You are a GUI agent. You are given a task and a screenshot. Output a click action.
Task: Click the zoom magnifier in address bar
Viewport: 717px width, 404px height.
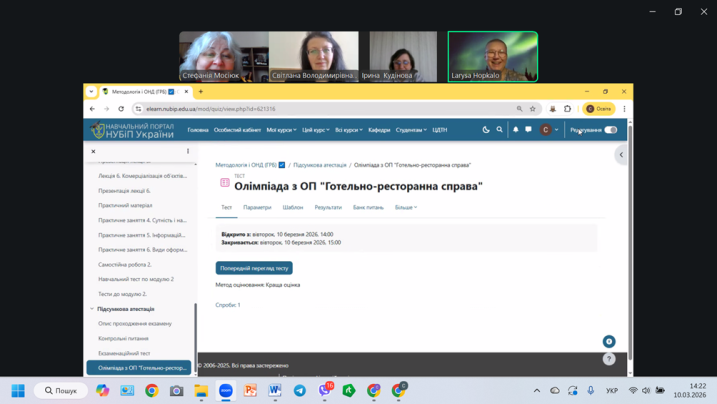click(x=519, y=109)
